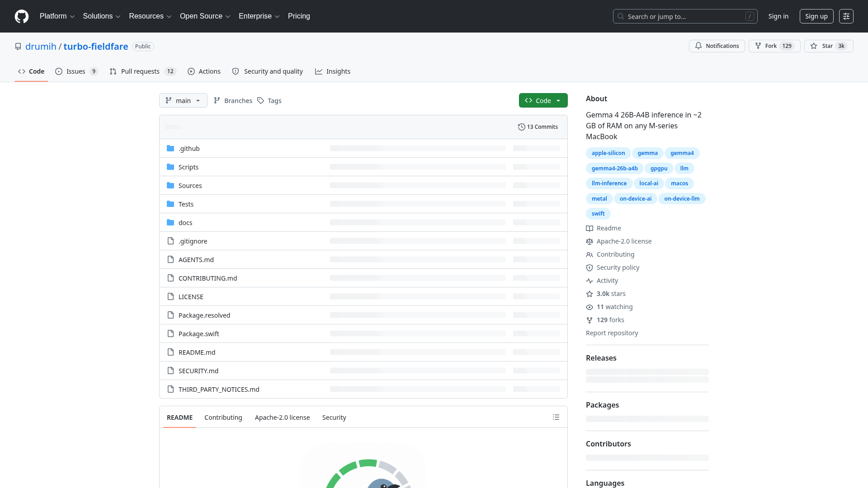
Task: View the 129 forks list
Action: point(605,320)
